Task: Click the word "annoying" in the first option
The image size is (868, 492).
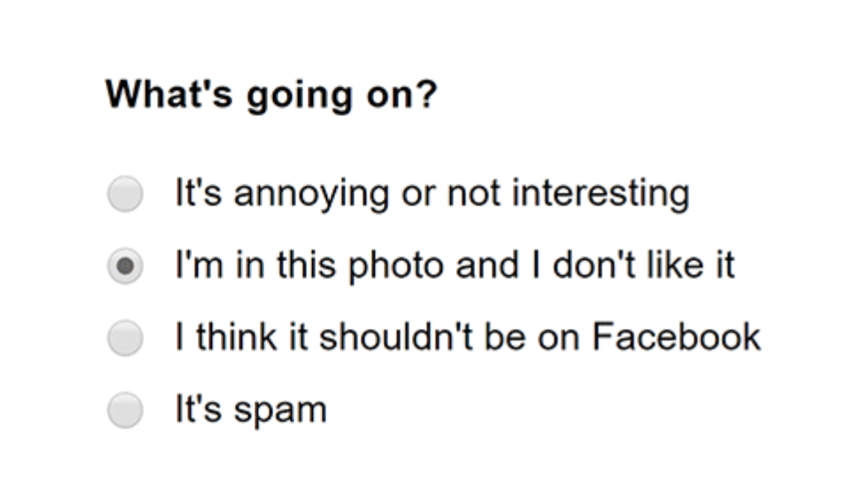Action: 312,195
